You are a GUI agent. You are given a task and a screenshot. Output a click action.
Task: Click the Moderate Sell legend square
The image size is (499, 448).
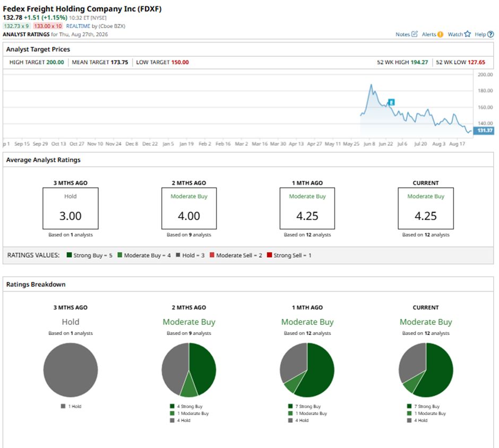click(212, 255)
